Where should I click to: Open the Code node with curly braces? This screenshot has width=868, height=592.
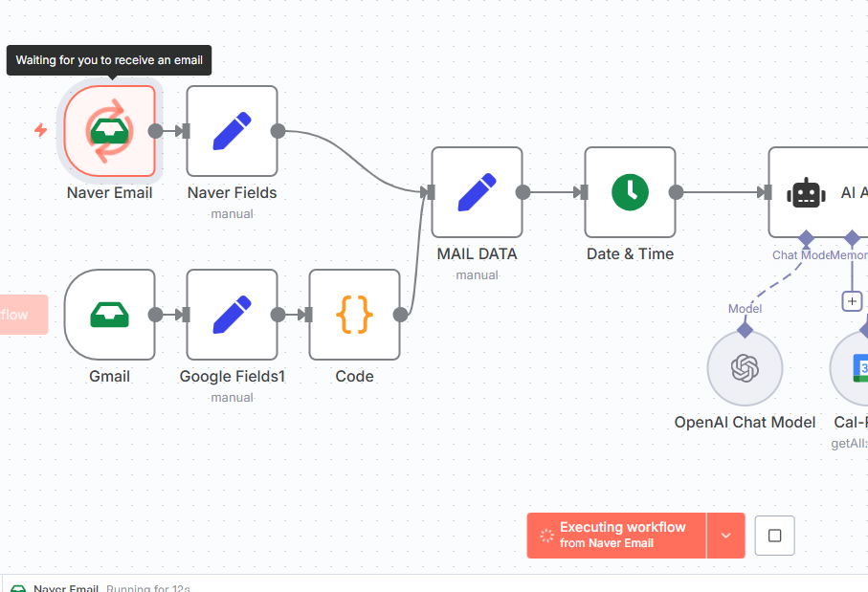tap(355, 315)
